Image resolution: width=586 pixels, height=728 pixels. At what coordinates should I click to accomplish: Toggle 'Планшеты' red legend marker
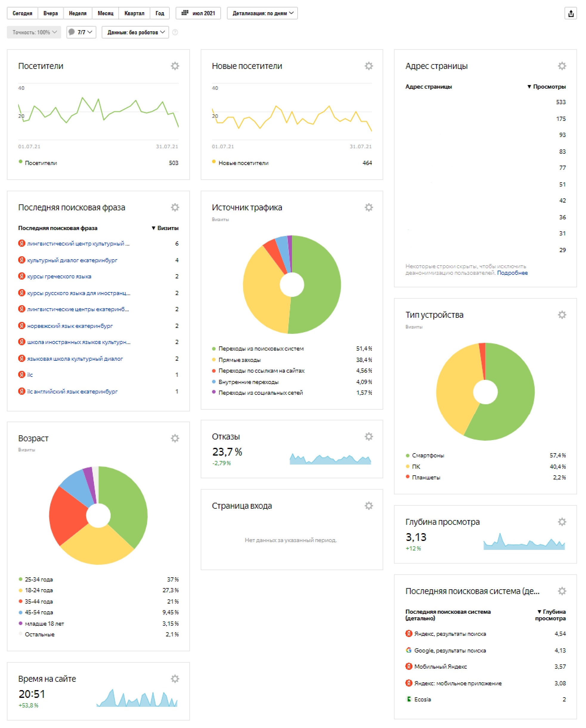click(407, 477)
